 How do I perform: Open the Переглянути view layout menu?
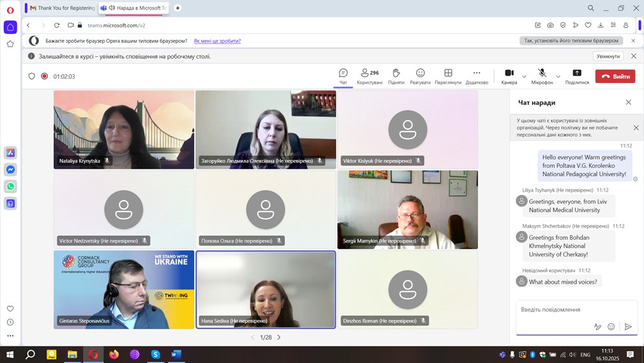coord(448,76)
